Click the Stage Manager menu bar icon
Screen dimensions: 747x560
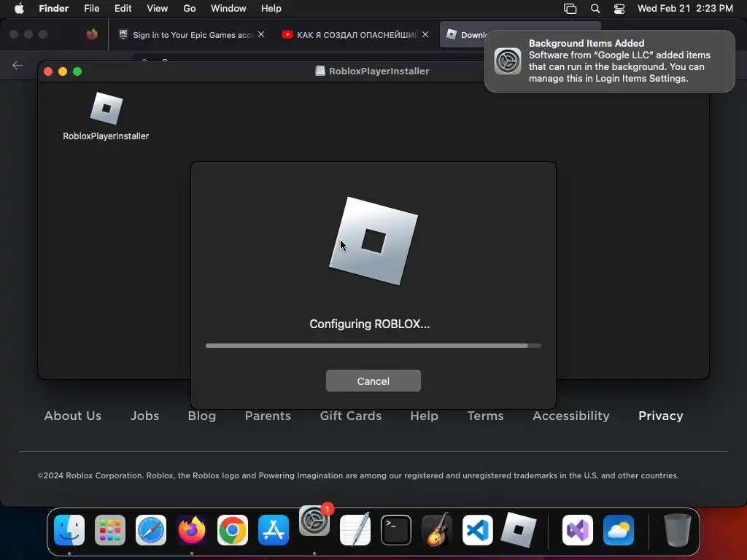pyautogui.click(x=570, y=9)
